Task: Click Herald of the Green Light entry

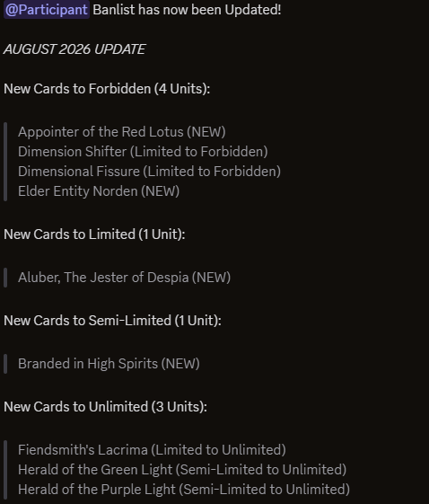Action: point(182,470)
